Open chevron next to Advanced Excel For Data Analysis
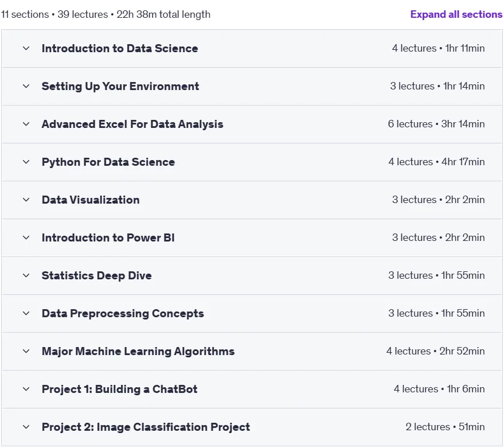The image size is (504, 448). (26, 124)
